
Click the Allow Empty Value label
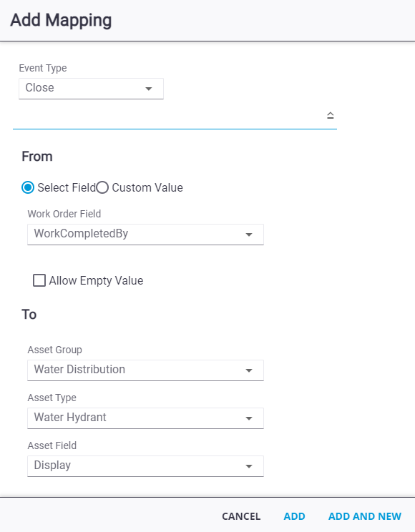[96, 280]
